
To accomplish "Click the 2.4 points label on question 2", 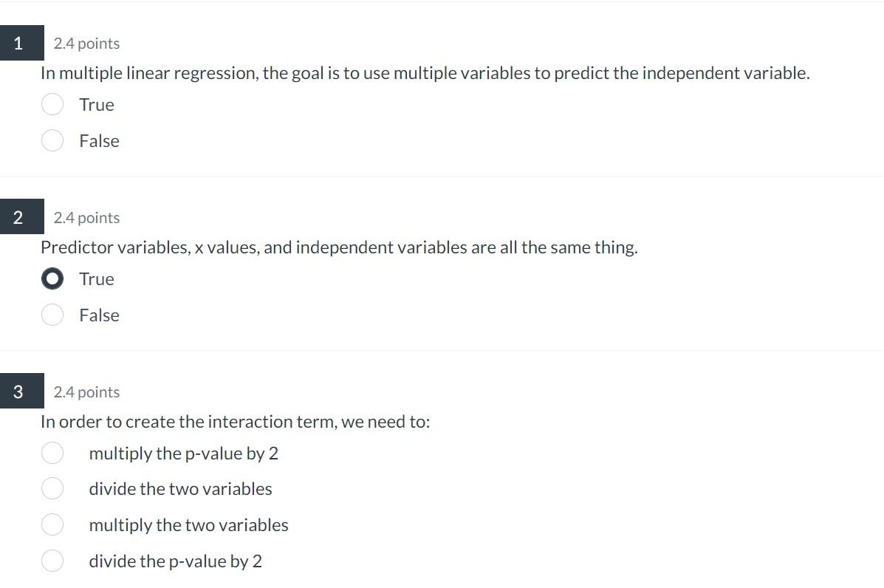I will click(86, 218).
